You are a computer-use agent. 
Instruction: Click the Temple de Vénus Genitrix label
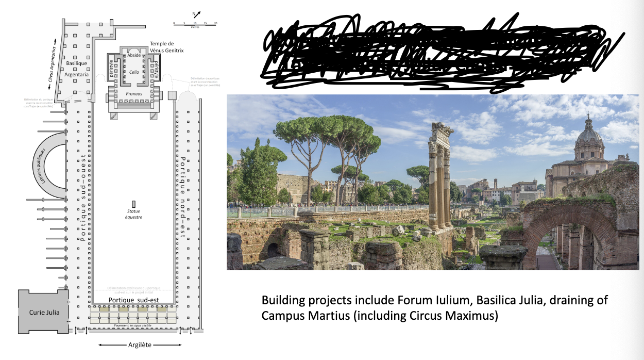(166, 47)
